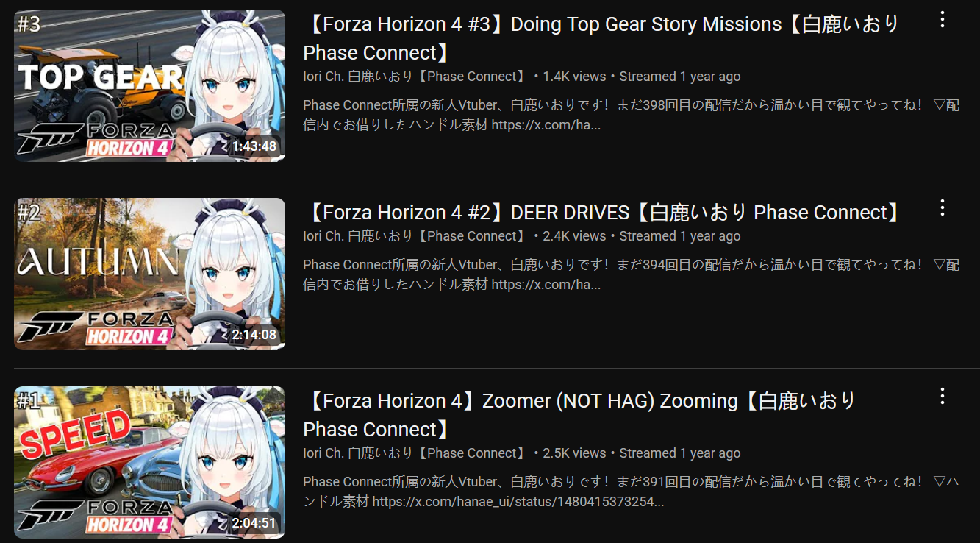980x543 pixels.
Task: Open three-dot menu for DEER DRIVES video
Action: click(x=942, y=209)
